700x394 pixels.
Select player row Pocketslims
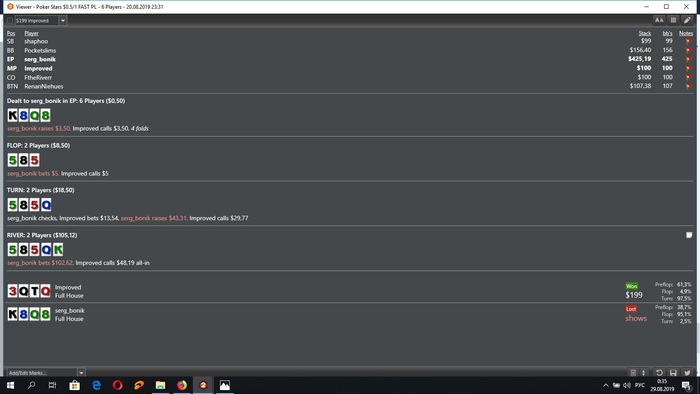click(x=350, y=50)
